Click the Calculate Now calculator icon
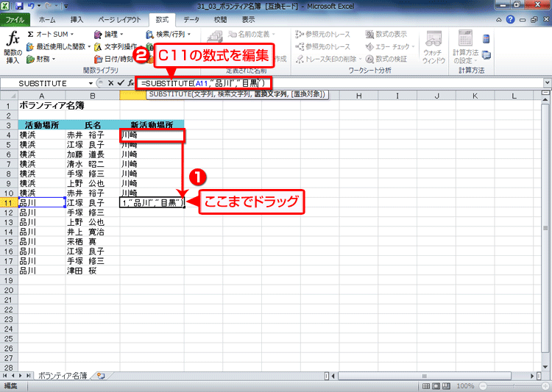The image size is (552, 392). pos(486,39)
